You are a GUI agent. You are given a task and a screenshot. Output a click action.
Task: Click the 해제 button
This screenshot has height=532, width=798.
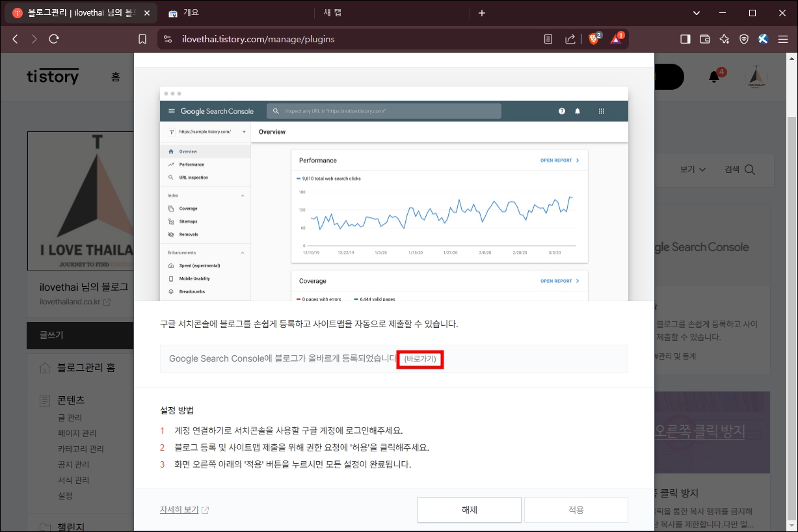pyautogui.click(x=469, y=510)
